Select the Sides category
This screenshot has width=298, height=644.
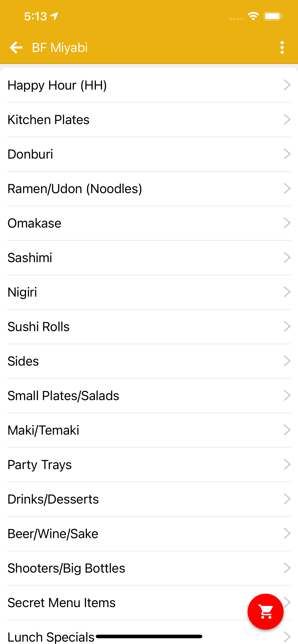[23, 361]
